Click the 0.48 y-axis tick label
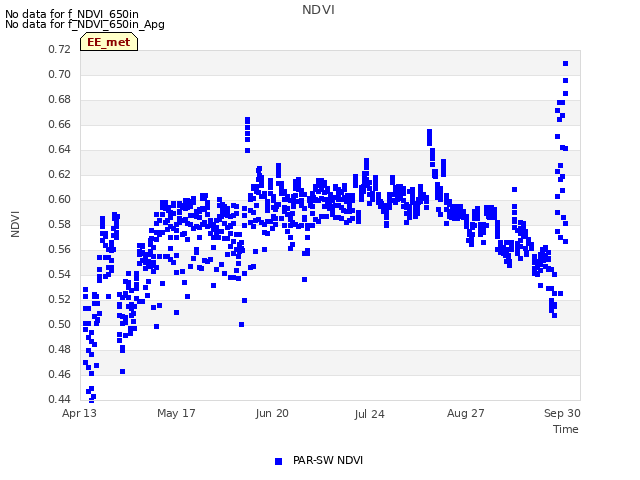This screenshot has height=480, width=640. click(x=60, y=349)
